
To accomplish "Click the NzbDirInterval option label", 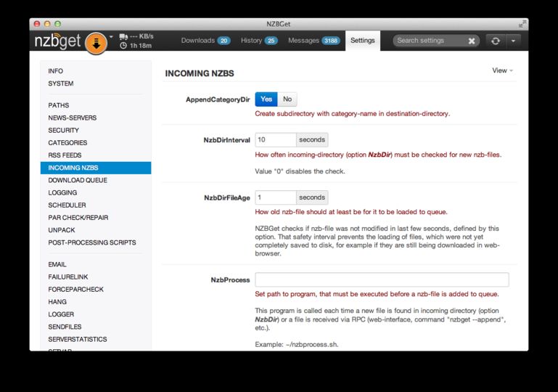I will 226,140.
